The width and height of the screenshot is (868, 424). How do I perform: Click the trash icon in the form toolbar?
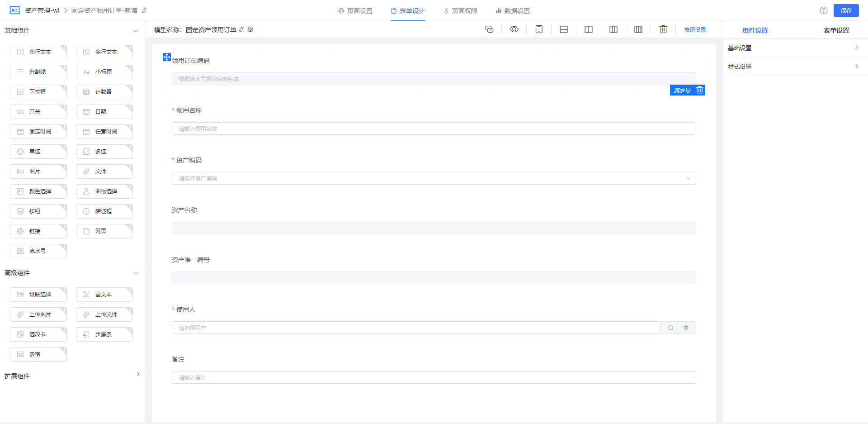[x=663, y=29]
